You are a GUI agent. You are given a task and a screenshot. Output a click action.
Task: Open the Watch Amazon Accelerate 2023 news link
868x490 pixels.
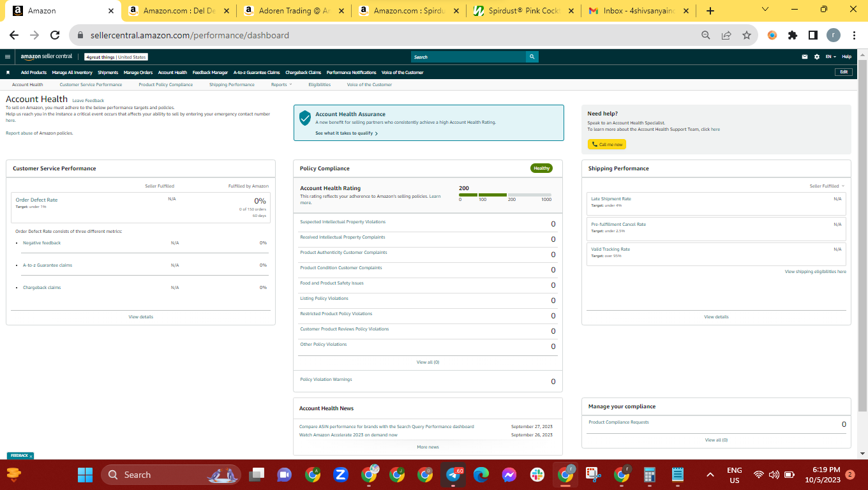point(348,435)
